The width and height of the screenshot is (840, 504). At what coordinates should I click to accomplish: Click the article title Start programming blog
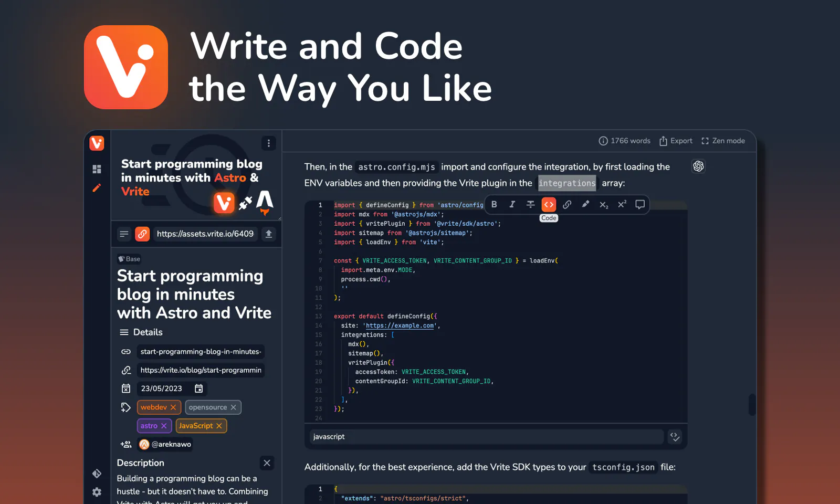point(194,294)
